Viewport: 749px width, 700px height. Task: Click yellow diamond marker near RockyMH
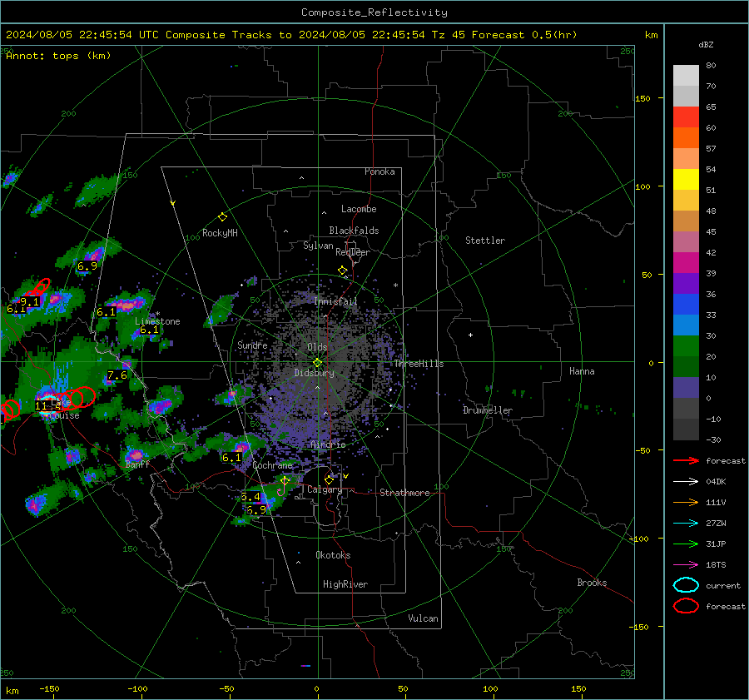click(222, 217)
